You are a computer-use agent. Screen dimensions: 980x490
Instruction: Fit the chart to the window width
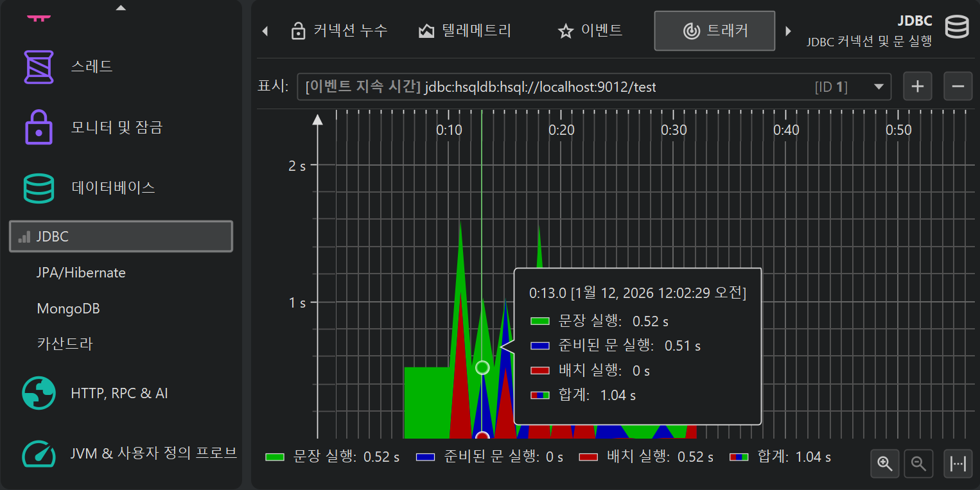tap(958, 464)
